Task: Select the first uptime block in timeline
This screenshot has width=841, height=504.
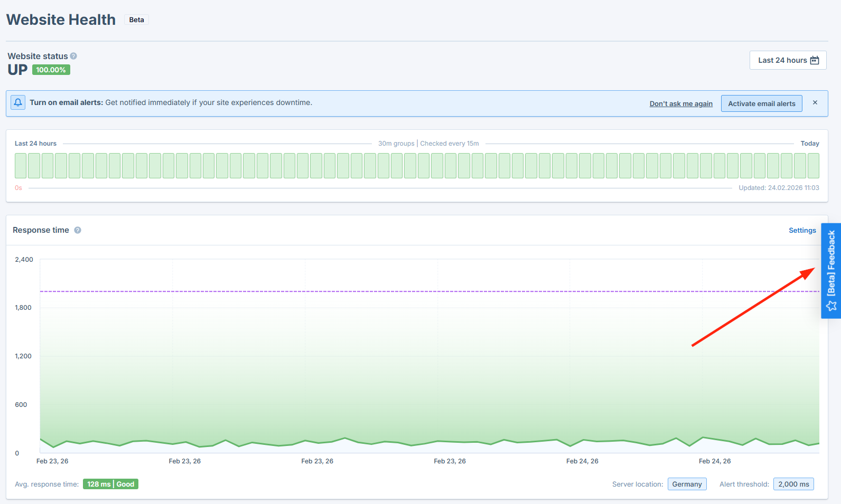Action: tap(21, 166)
